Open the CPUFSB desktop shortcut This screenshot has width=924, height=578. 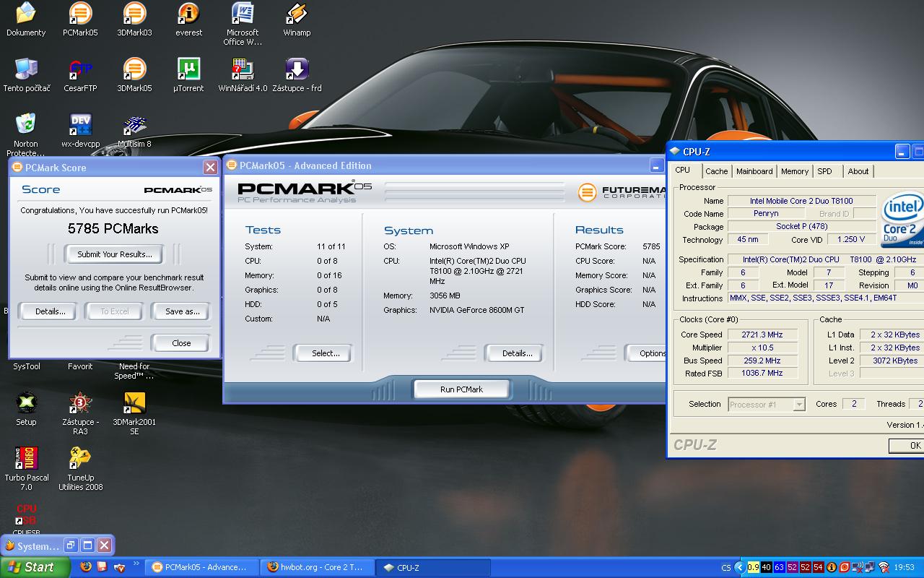(26, 519)
